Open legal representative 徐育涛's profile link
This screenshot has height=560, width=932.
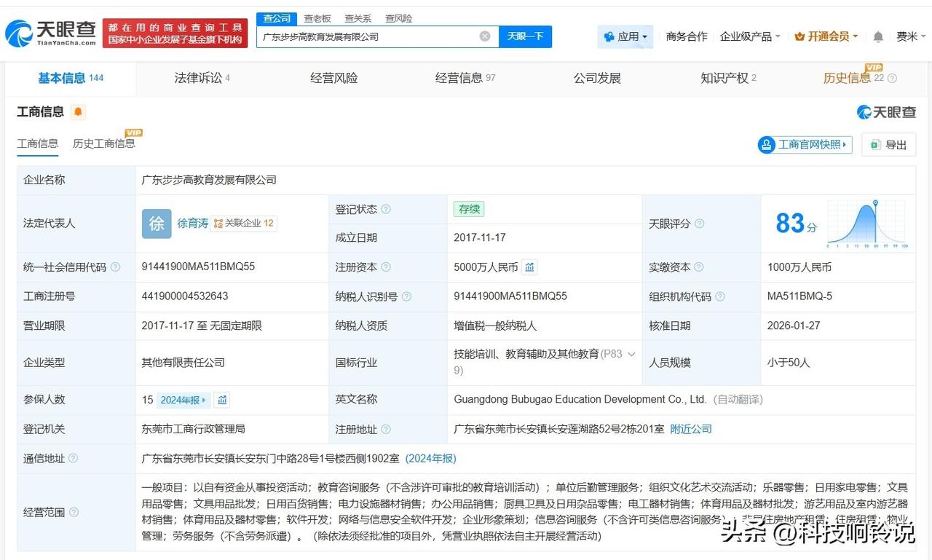tap(193, 224)
